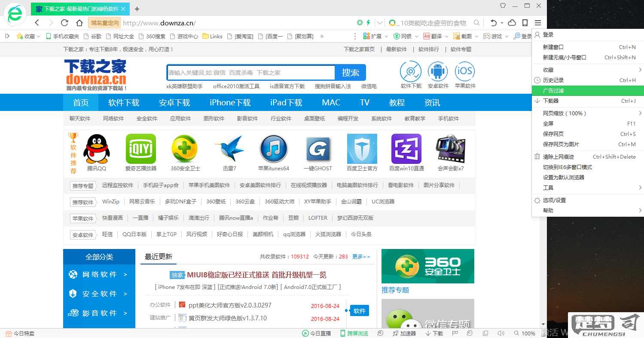
Task: Select the 360安全卫士 icon
Action: point(185,149)
